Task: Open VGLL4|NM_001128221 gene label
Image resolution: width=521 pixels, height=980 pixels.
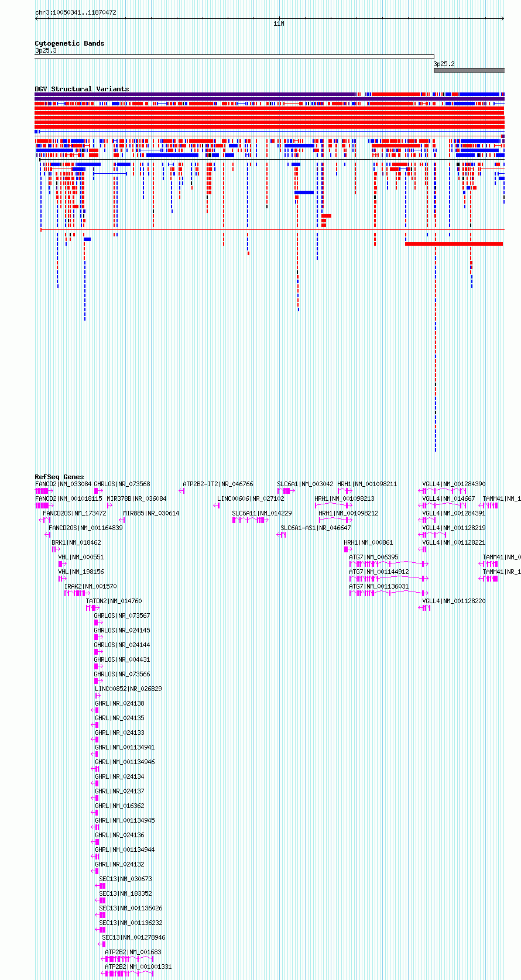Action: pos(454,542)
